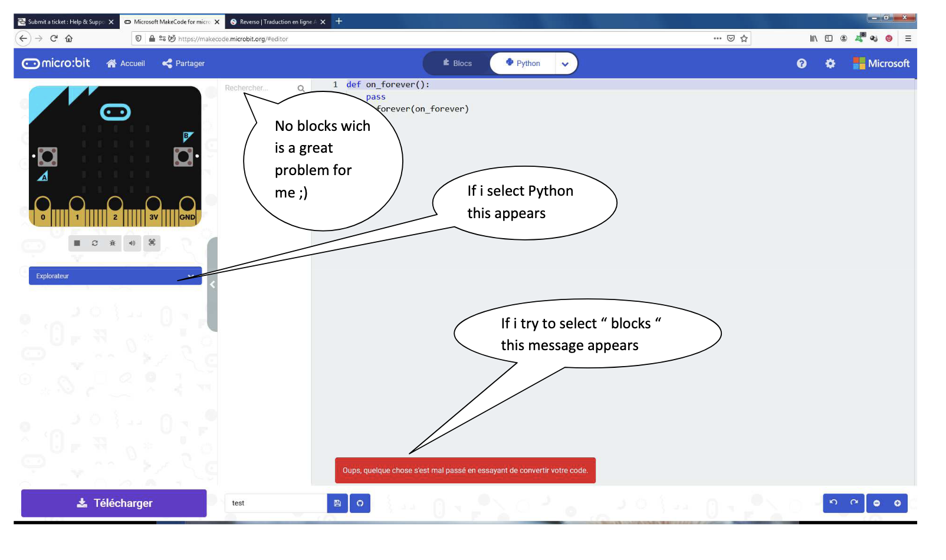Click the browser back arrow
The image size is (946, 560).
point(23,38)
